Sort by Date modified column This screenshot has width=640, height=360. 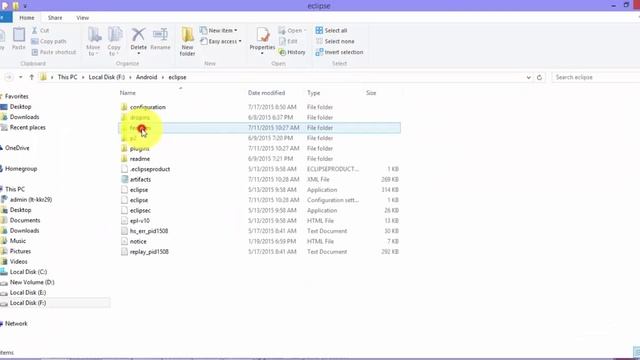[x=266, y=93]
